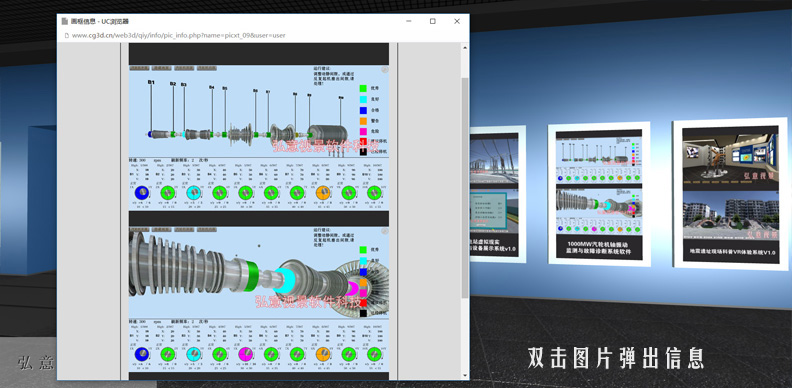
Task: Click the round icon at upper diagram's top-right corner
Action: [x=384, y=69]
